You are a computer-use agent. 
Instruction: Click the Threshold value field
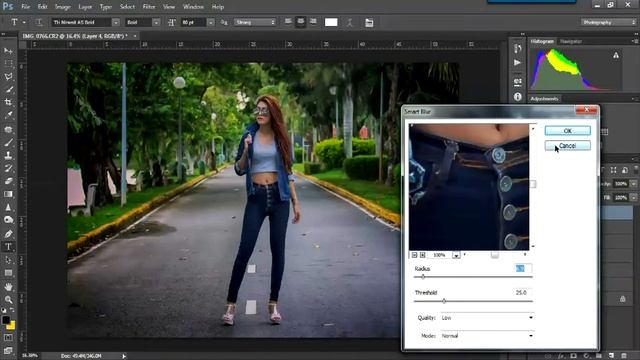point(522,293)
